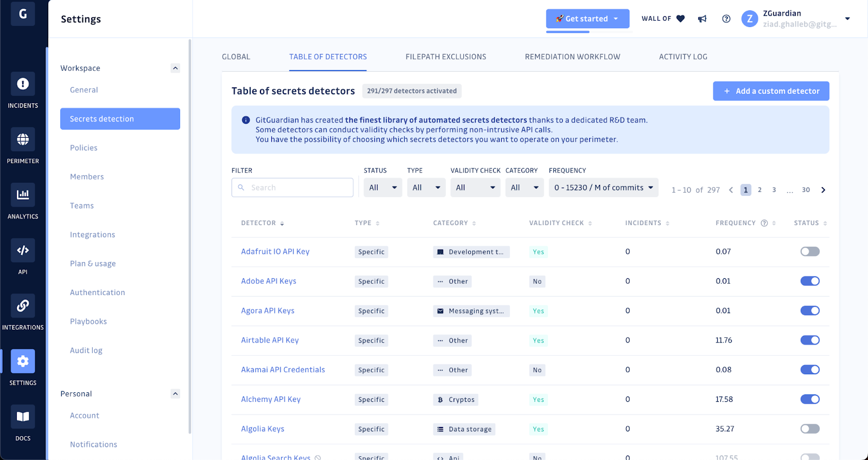
Task: Open the Incidents section icon
Action: [23, 84]
